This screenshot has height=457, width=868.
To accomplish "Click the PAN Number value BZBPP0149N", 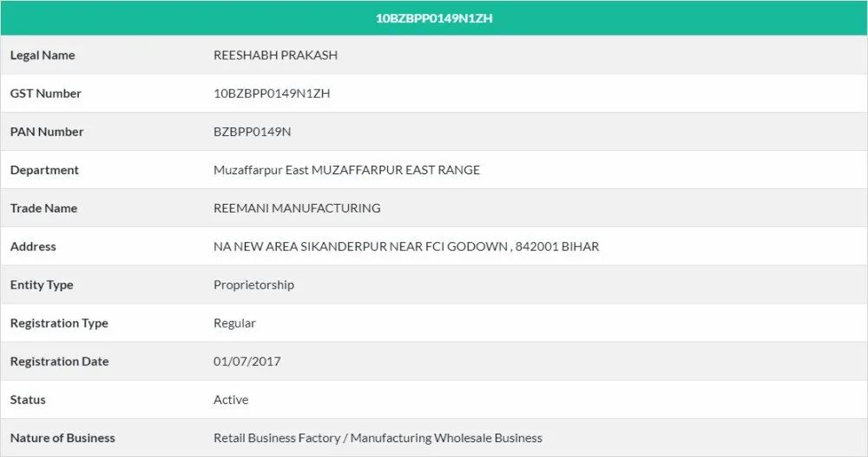I will point(253,132).
